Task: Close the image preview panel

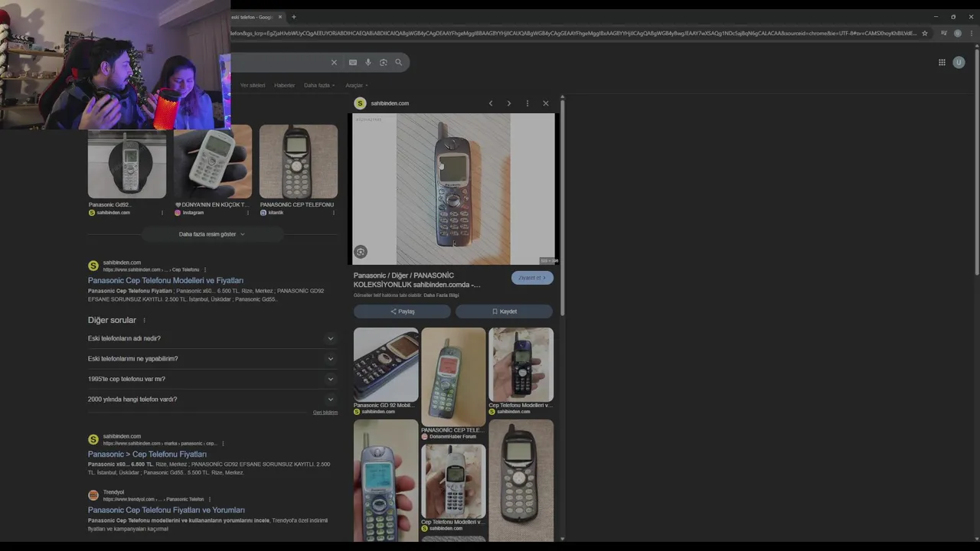Action: coord(545,103)
